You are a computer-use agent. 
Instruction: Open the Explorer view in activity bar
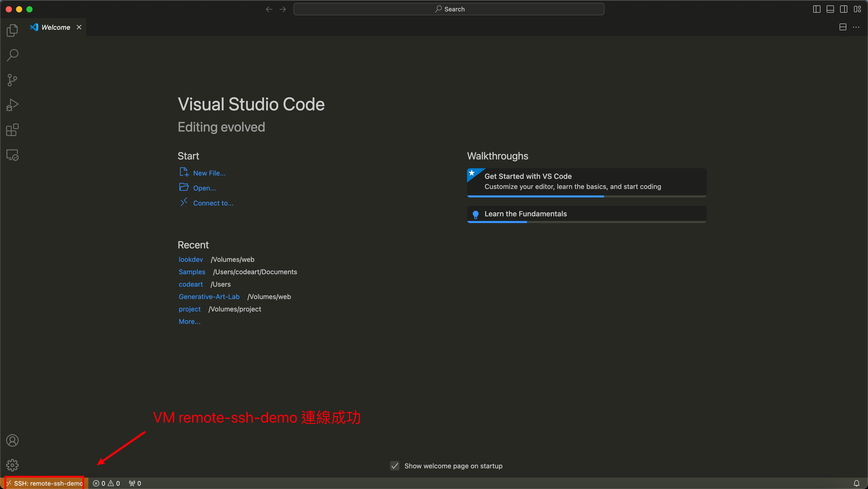(x=12, y=30)
